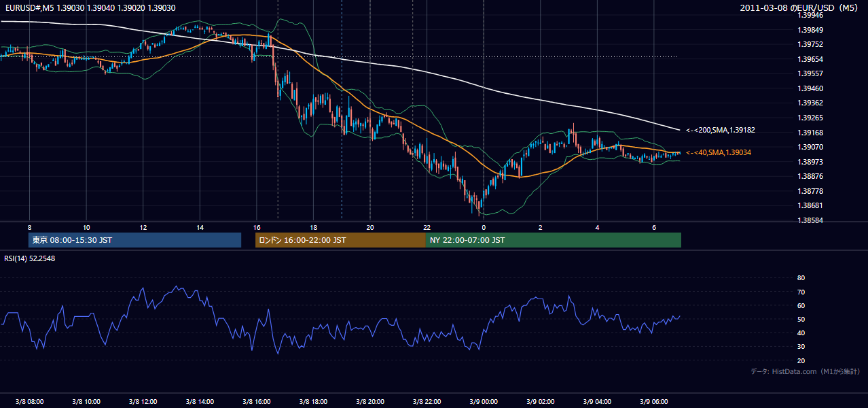Click the 3/8 10:00 date label

[x=86, y=401]
